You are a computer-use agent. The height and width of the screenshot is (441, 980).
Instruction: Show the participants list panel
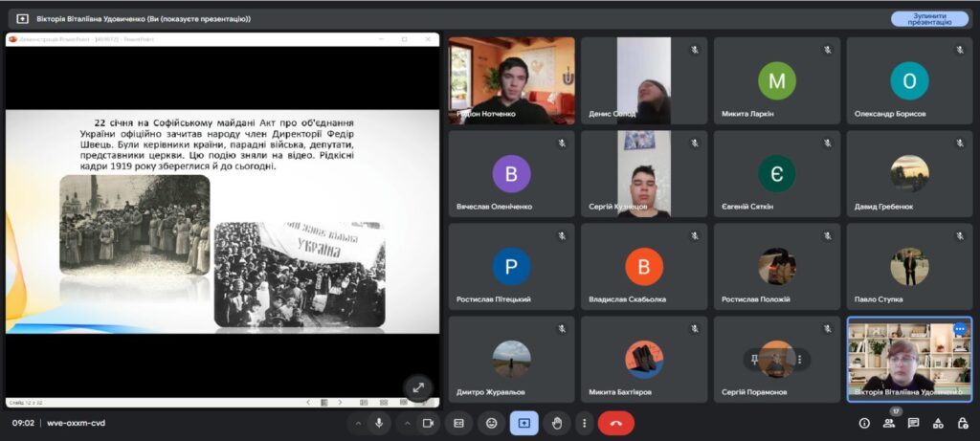point(889,423)
